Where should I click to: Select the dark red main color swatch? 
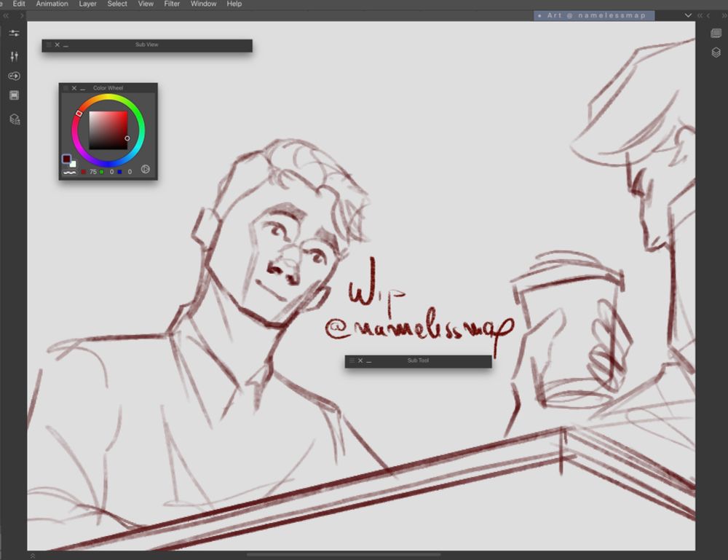tap(66, 159)
